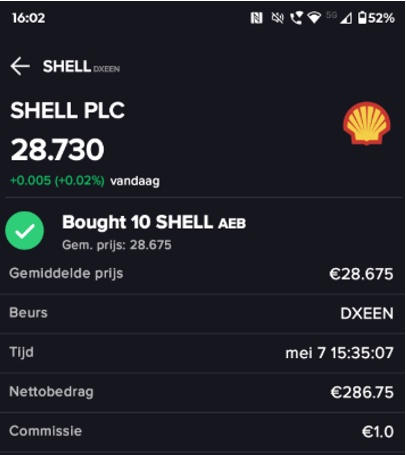
Task: Tap the green checkmark order-filled icon
Action: point(25,231)
